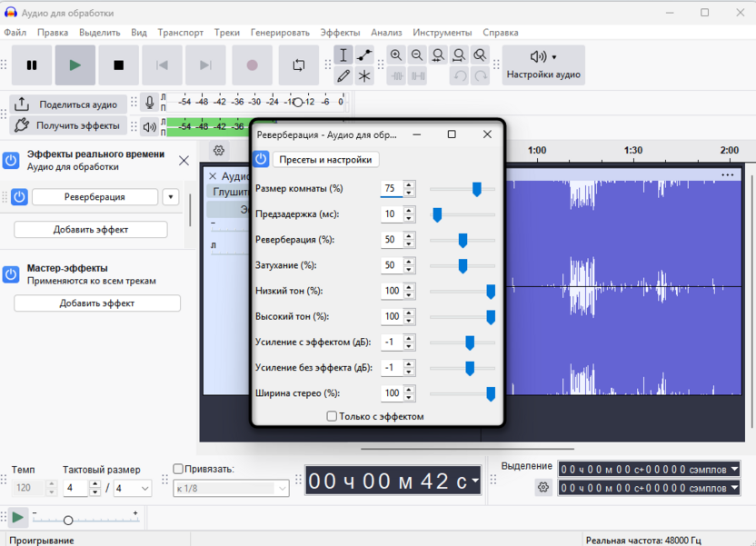Viewport: 756px width, 546px height.
Task: Redo the last undone action
Action: 480,75
